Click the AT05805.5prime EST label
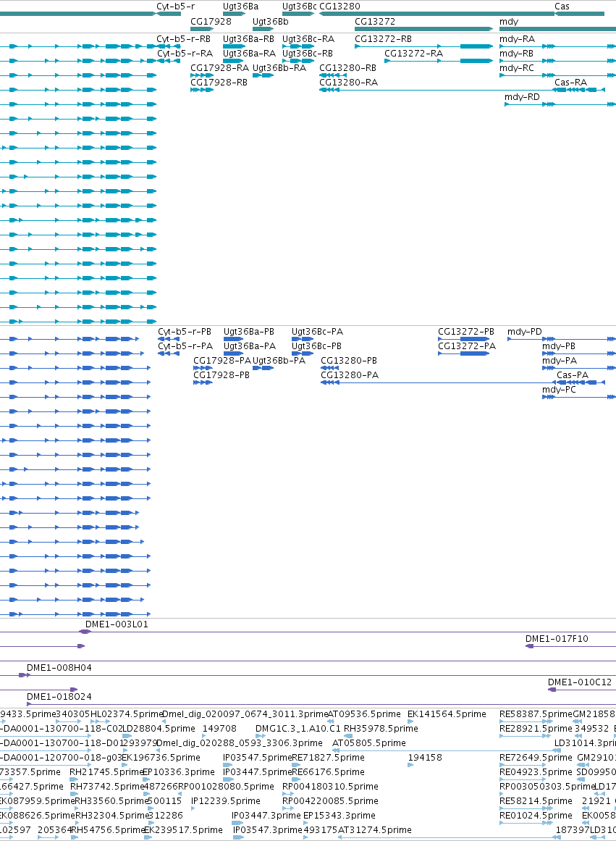This screenshot has height=841, width=616. point(369,743)
